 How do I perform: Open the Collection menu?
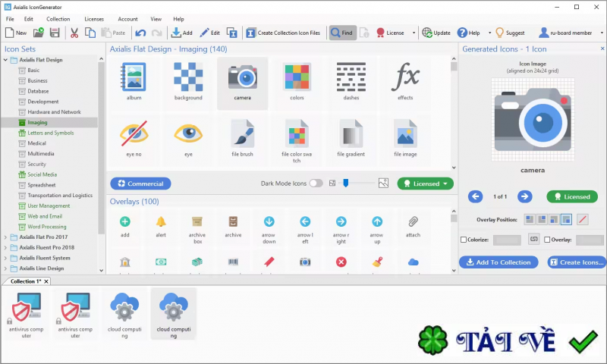(x=58, y=19)
